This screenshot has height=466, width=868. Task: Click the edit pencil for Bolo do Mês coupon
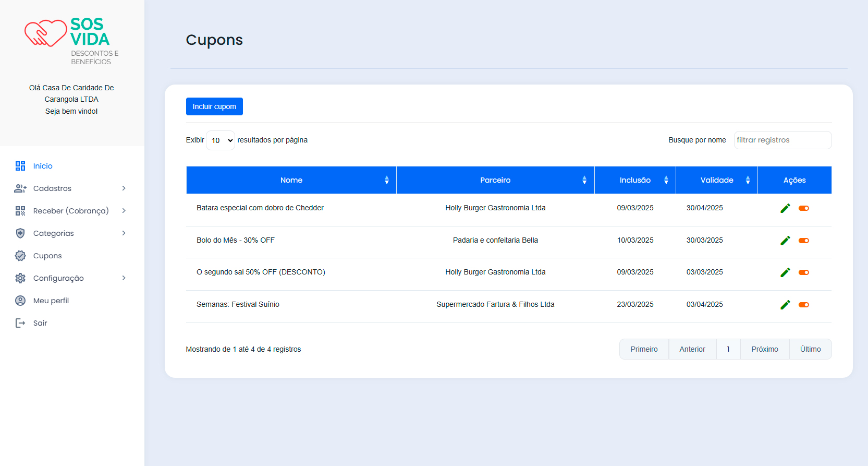tap(785, 241)
